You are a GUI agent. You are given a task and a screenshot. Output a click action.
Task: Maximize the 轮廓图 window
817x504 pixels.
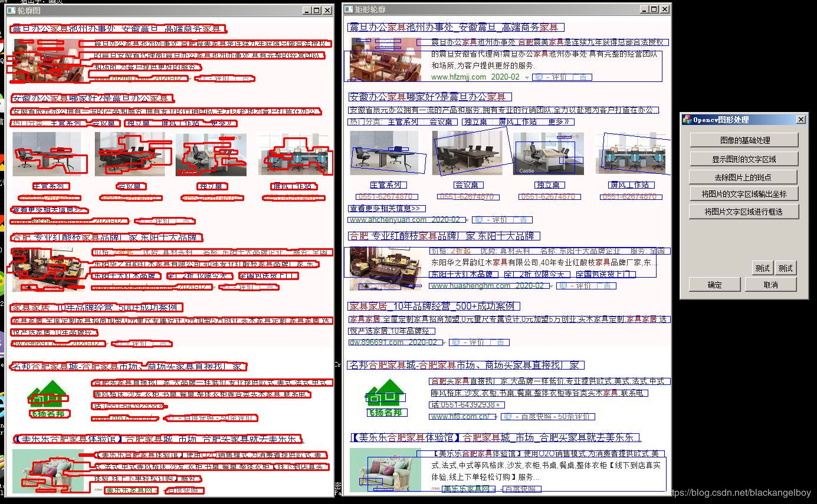(x=317, y=11)
